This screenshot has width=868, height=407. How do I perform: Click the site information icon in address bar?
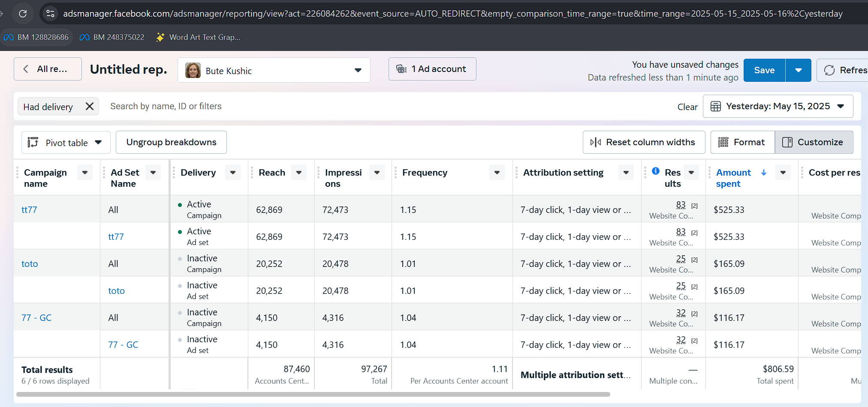click(50, 14)
